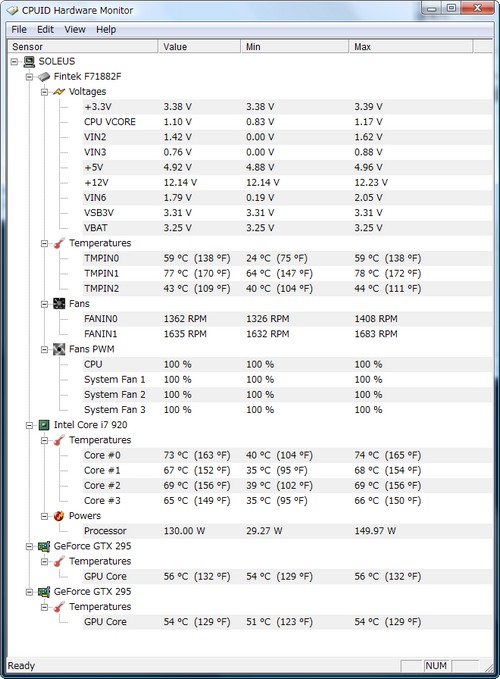This screenshot has width=500, height=679.
Task: Collapse the second GeForce GTX 295 node
Action: [x=29, y=592]
